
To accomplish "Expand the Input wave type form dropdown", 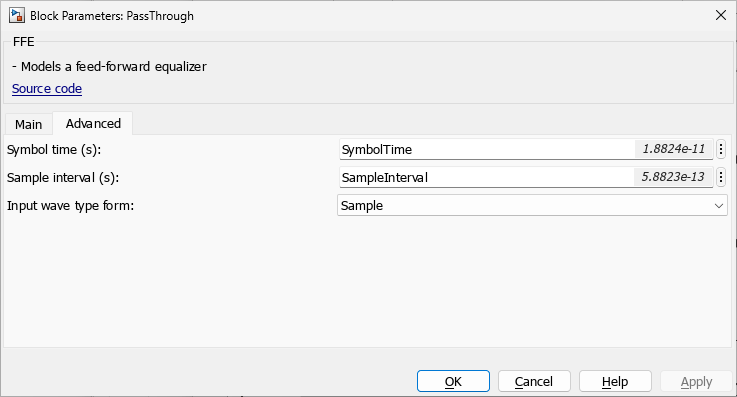I will coord(532,206).
